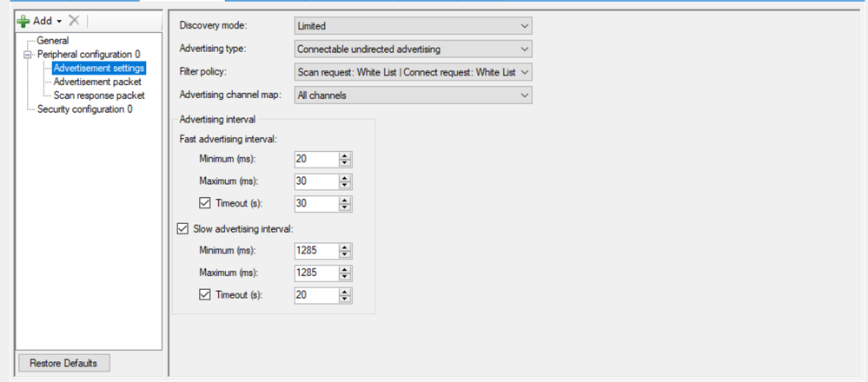868x382 pixels.
Task: Increase fast Timeout with spinner up arrow
Action: pyautogui.click(x=346, y=200)
